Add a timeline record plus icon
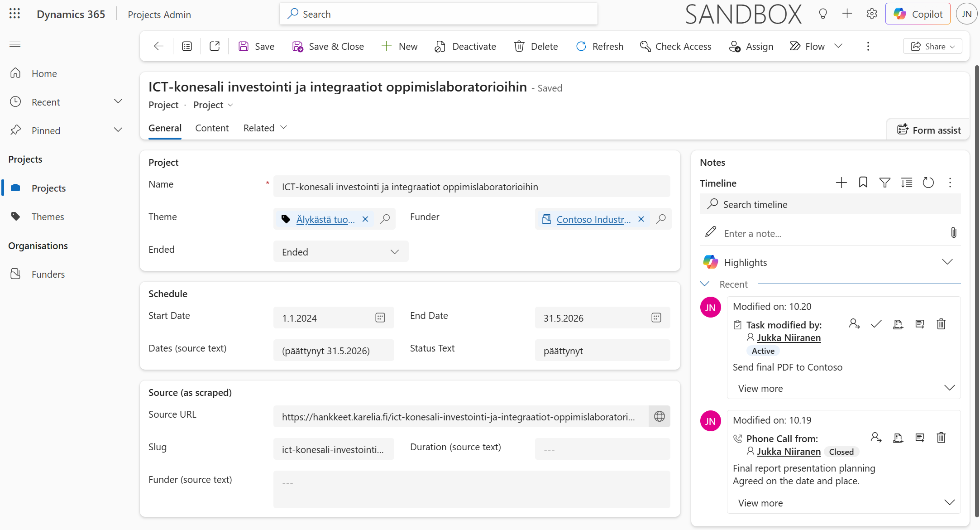Viewport: 980px width, 530px height. click(x=841, y=183)
